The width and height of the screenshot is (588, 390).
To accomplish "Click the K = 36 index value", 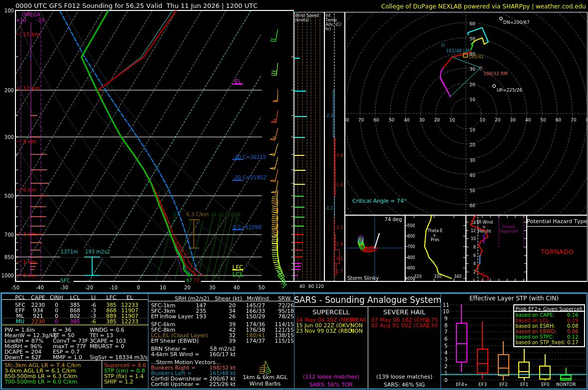I will tap(62, 330).
